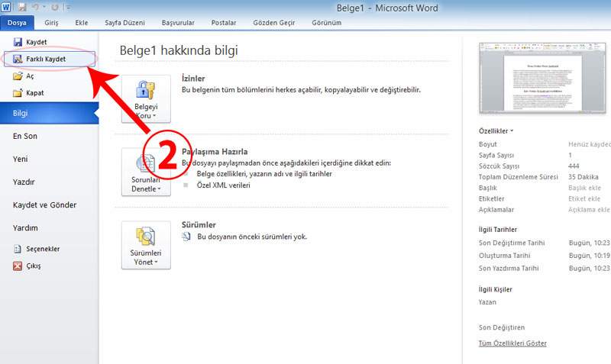This screenshot has width=611, height=364.
Task: Open Customize Quick Access Toolbar dropdown
Action: coord(67,7)
